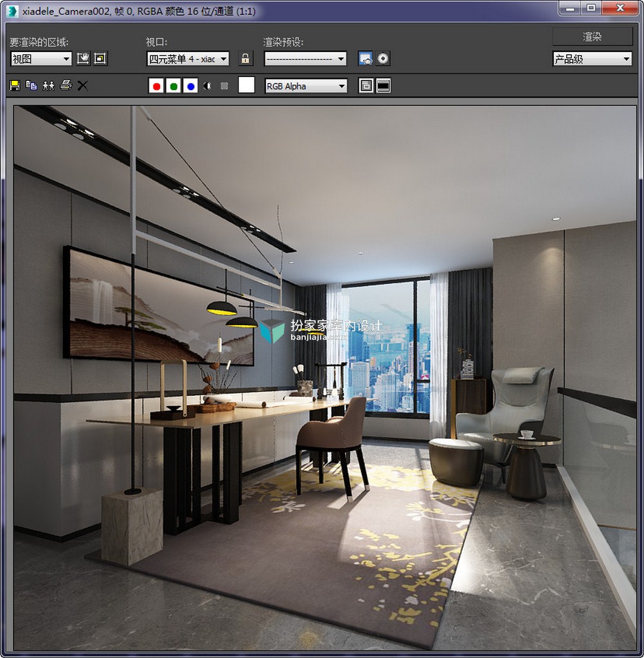Open the area to render dropdown

pyautogui.click(x=41, y=58)
